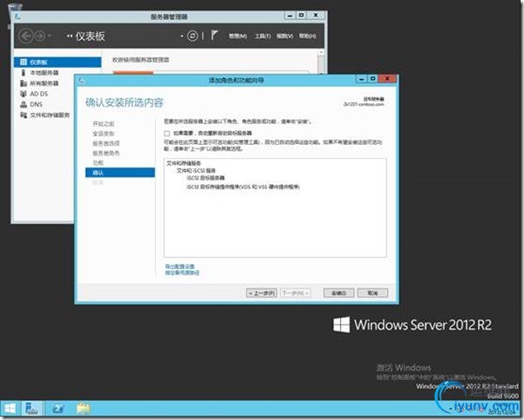
Task: Go to the 开始之前 wizard step
Action: [103, 124]
